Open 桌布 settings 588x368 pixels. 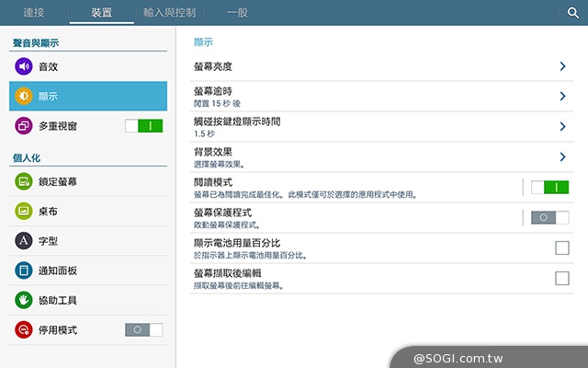click(88, 211)
